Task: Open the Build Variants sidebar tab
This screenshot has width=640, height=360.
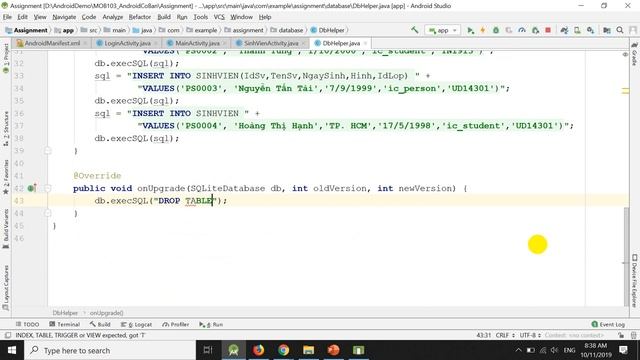Action: (6, 229)
